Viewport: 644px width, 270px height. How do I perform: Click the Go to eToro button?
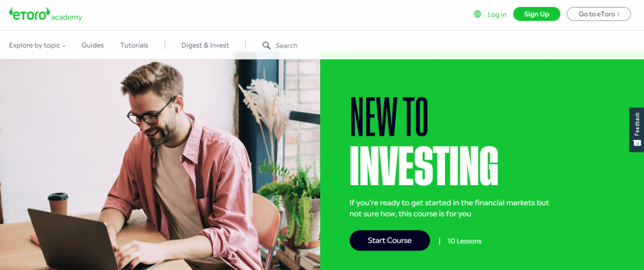click(599, 14)
